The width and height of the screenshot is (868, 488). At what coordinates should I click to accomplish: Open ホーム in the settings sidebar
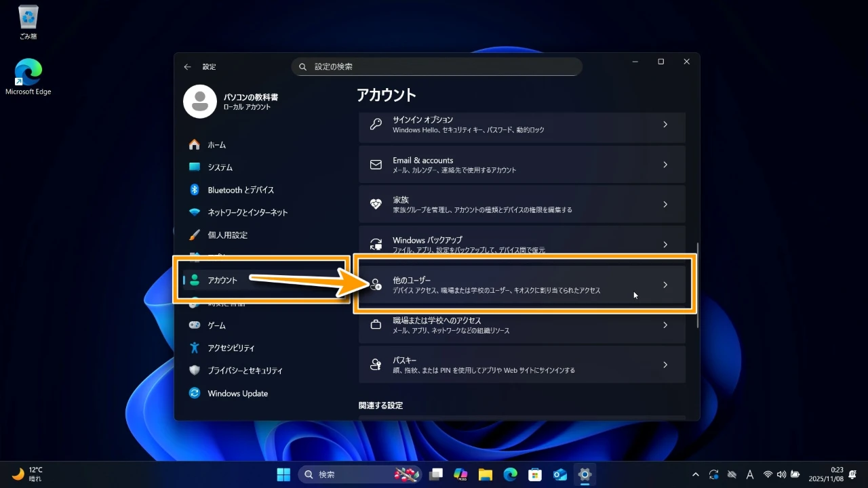click(x=217, y=145)
